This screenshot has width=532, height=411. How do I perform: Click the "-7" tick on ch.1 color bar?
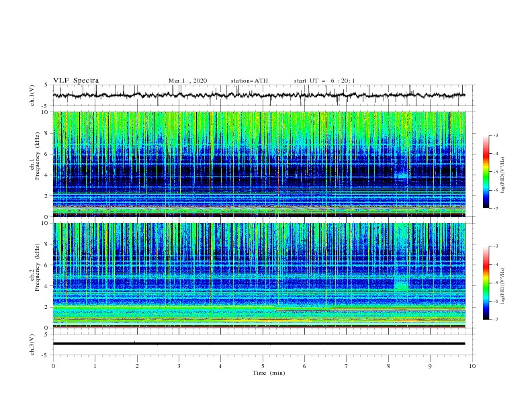coord(495,208)
